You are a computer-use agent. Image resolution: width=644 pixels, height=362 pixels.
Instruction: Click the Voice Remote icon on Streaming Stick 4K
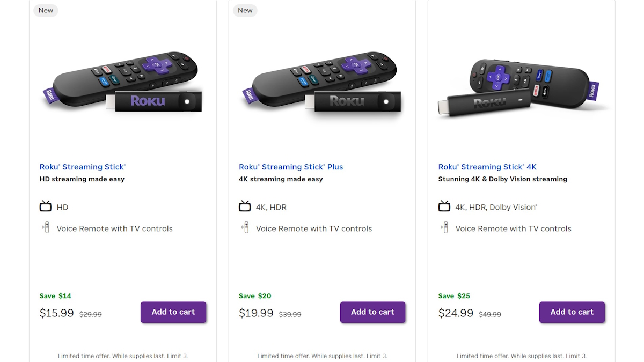coord(445,227)
